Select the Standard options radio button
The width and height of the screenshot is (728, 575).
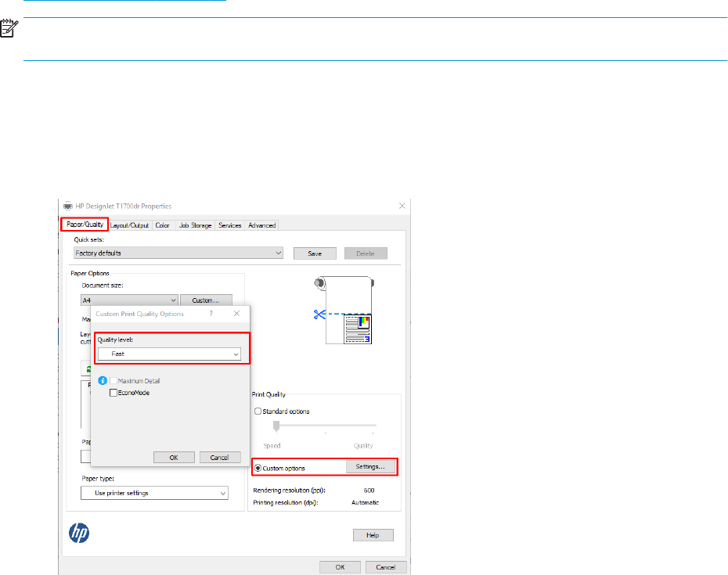(258, 411)
